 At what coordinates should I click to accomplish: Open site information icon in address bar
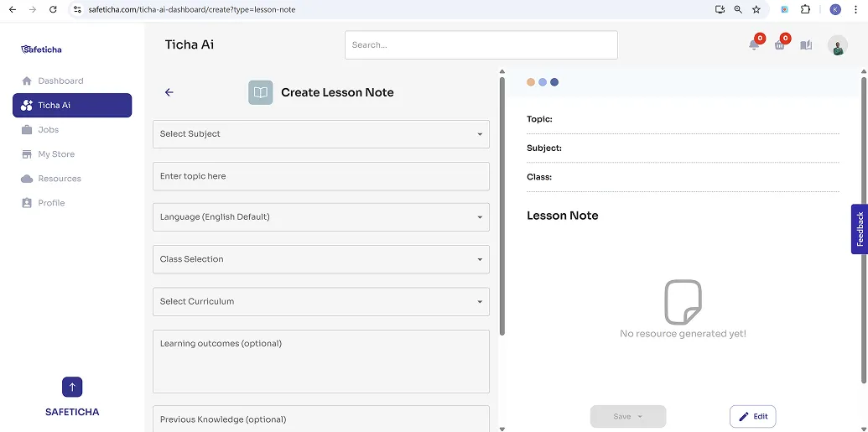[x=77, y=9]
